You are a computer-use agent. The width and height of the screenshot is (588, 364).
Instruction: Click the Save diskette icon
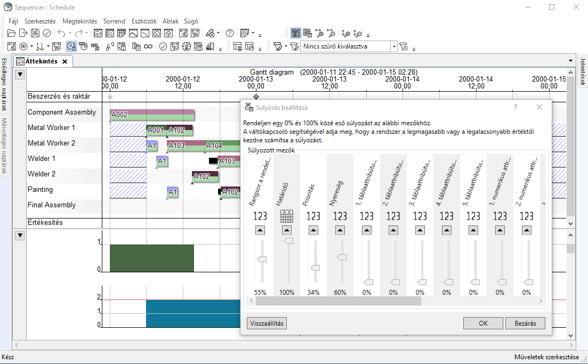point(35,33)
